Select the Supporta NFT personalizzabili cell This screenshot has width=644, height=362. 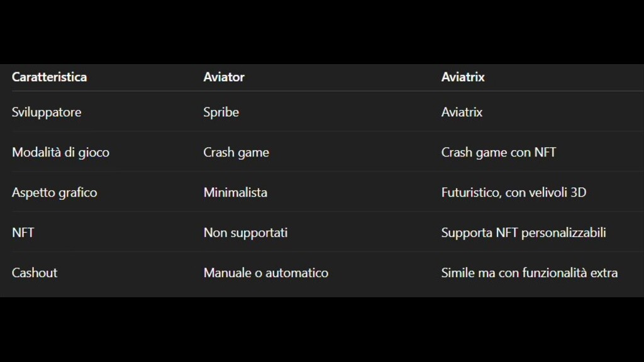tap(523, 233)
